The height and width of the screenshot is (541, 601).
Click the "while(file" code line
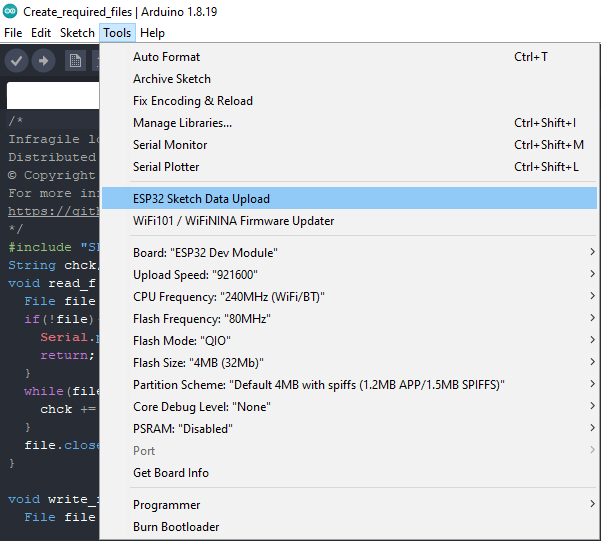[x=62, y=391]
